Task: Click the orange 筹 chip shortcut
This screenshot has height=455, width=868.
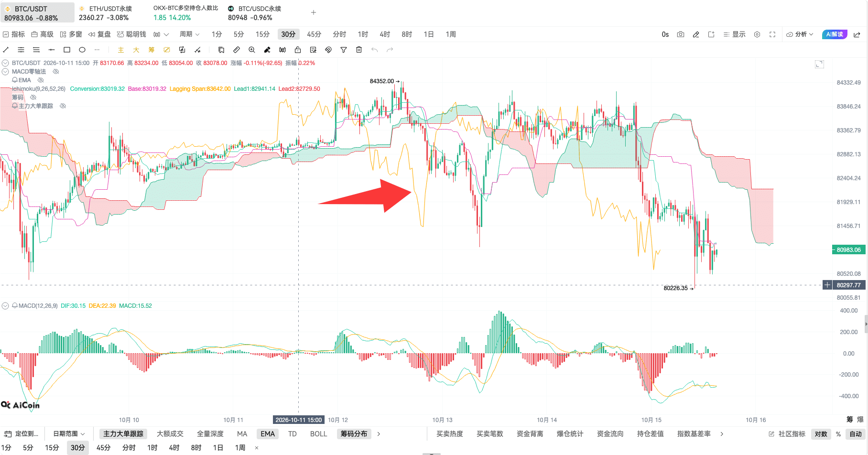Action: tap(152, 50)
